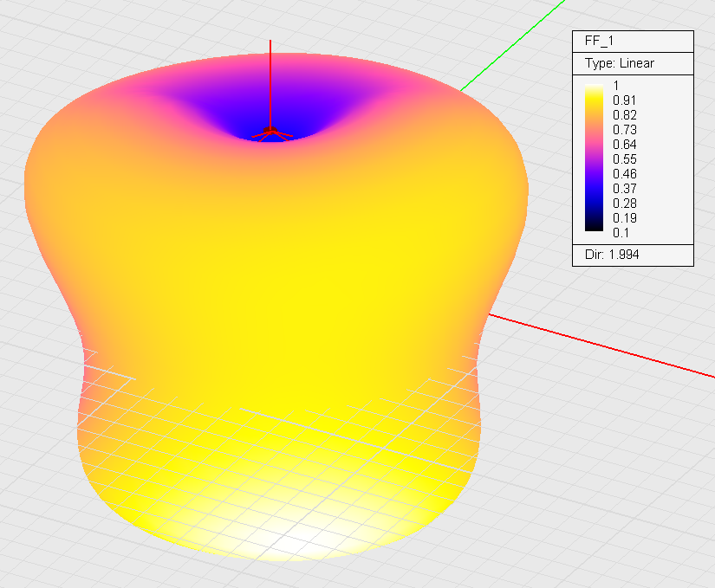Select the Type: Linear label
The width and height of the screenshot is (715, 588).
(619, 63)
